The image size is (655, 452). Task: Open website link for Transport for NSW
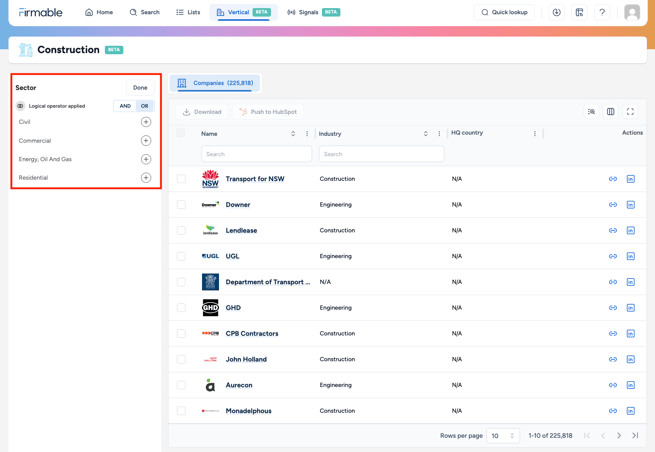(613, 179)
